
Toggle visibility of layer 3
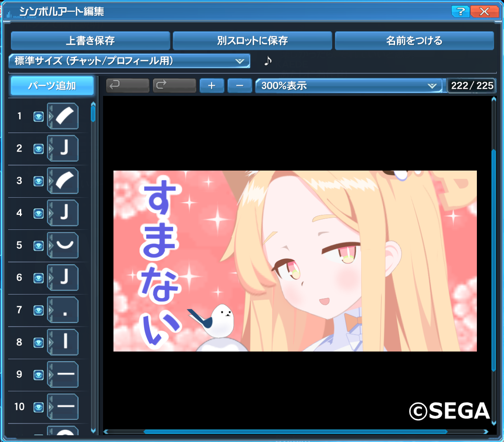38,181
